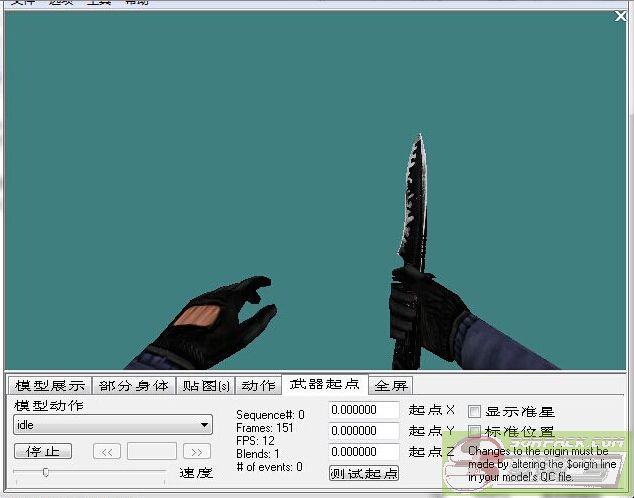Toggle the 标准位置 checkbox

(x=474, y=432)
